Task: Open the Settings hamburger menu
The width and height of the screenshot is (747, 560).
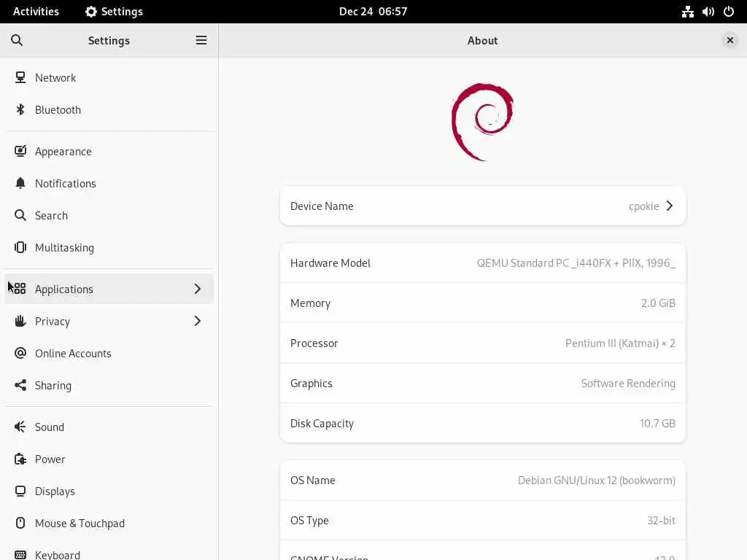Action: (x=201, y=41)
